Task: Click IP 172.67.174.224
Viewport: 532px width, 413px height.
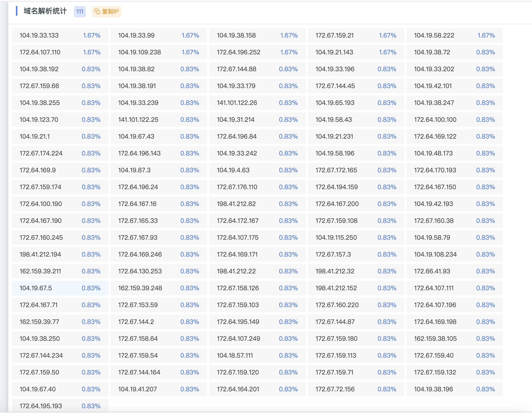Action: click(60, 153)
